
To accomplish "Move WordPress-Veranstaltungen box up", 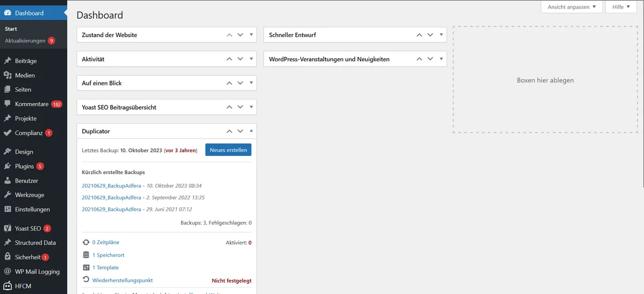I will click(420, 59).
